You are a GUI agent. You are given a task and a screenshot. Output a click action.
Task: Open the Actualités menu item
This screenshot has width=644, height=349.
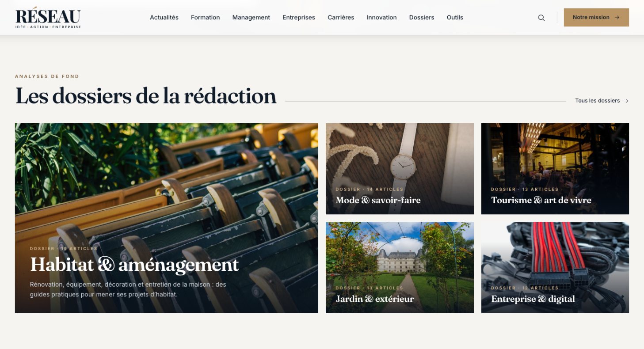point(164,17)
